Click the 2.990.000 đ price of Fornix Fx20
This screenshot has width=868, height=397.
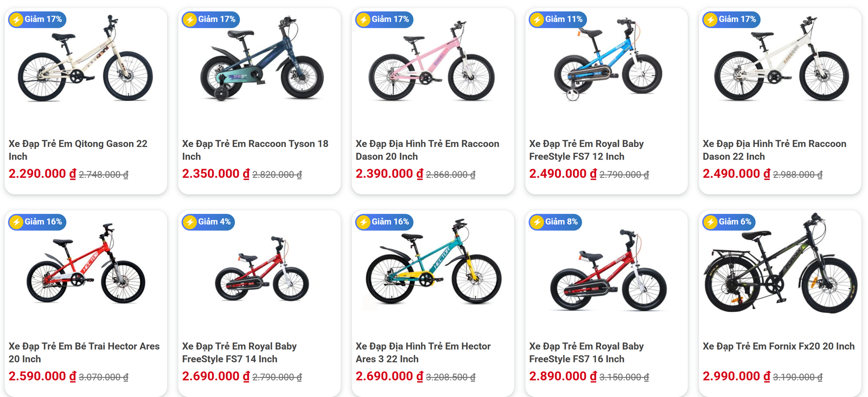(736, 376)
